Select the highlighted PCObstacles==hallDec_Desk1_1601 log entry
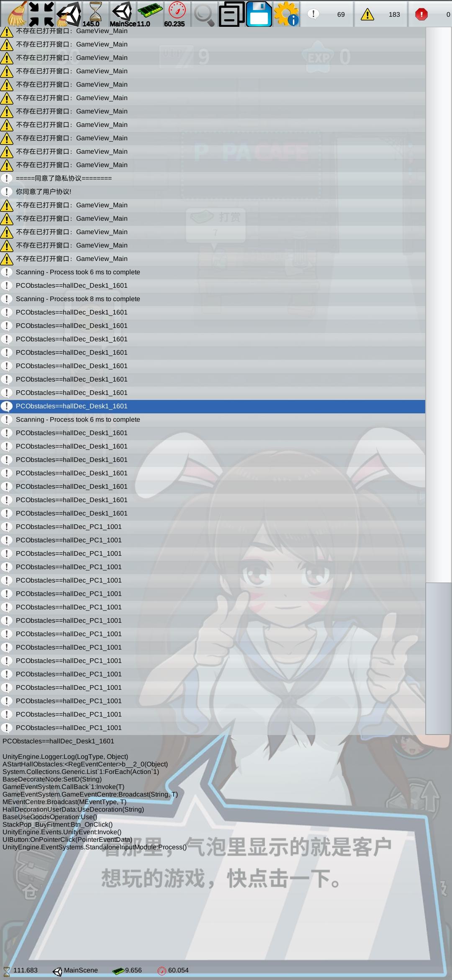This screenshot has height=980, width=452. click(213, 406)
